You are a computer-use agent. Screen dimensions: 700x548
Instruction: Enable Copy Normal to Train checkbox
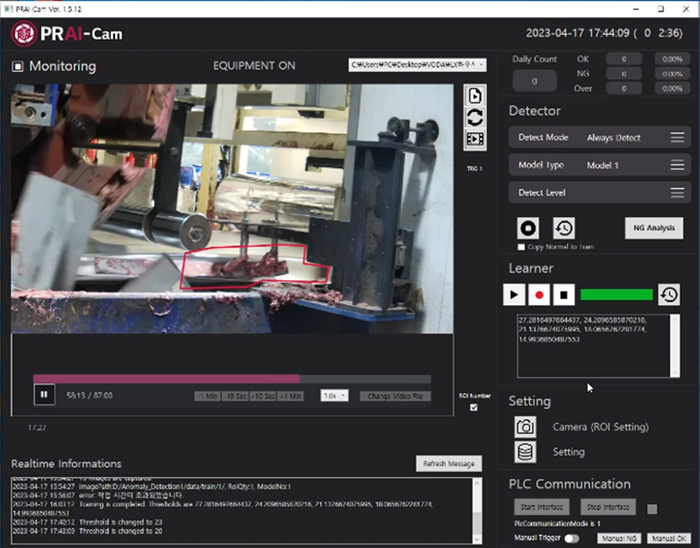pos(521,247)
